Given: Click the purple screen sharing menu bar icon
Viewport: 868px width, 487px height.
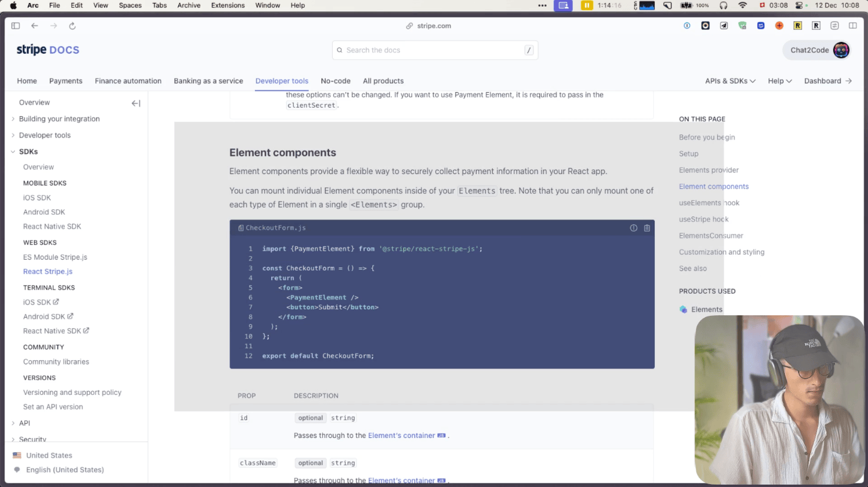Looking at the screenshot, I should [x=563, y=5].
